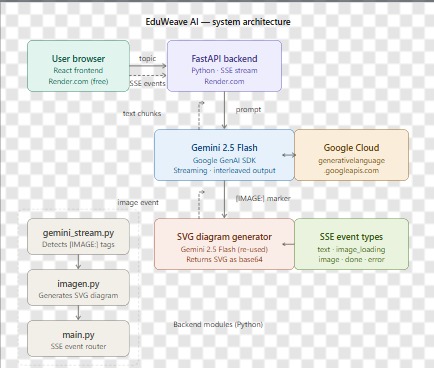This screenshot has width=434, height=368.
Task: Click the arrow from imagen.py to main.py
Action: tap(78, 313)
